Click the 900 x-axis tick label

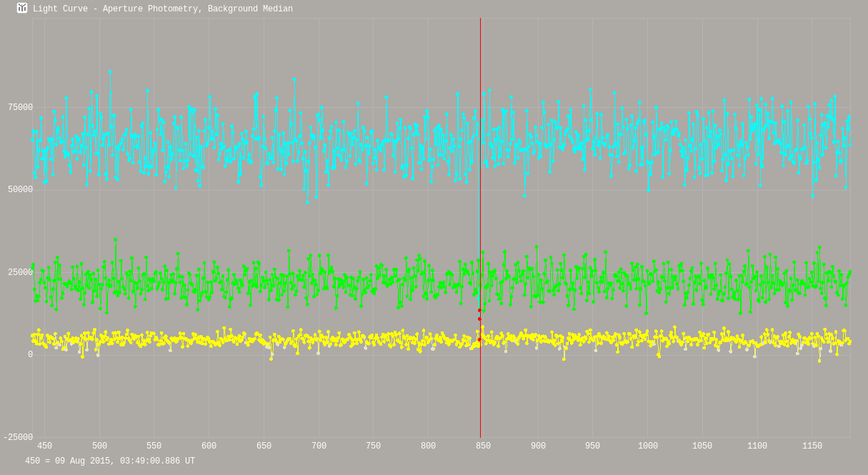coord(538,446)
